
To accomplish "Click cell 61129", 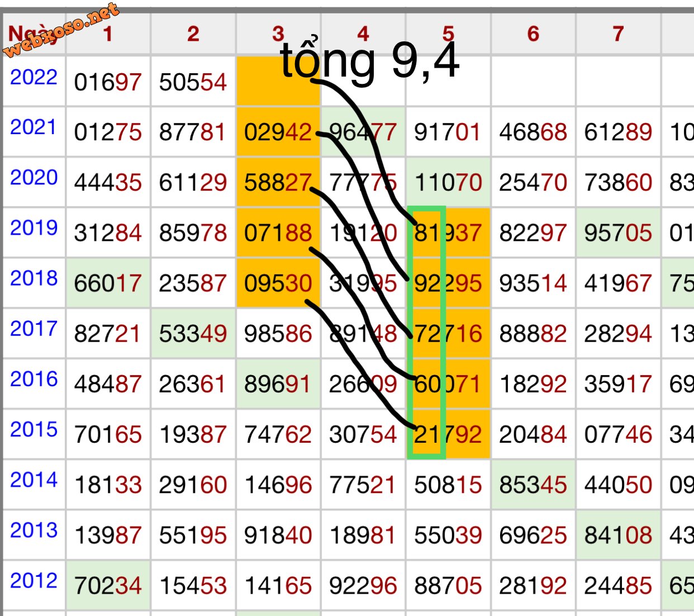I will [x=193, y=183].
